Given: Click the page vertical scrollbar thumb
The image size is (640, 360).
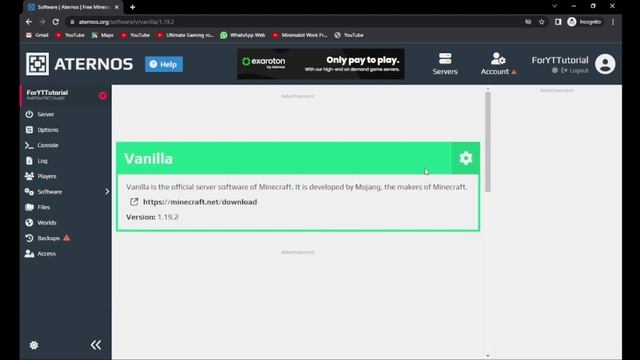Looking at the screenshot, I should click(x=488, y=142).
